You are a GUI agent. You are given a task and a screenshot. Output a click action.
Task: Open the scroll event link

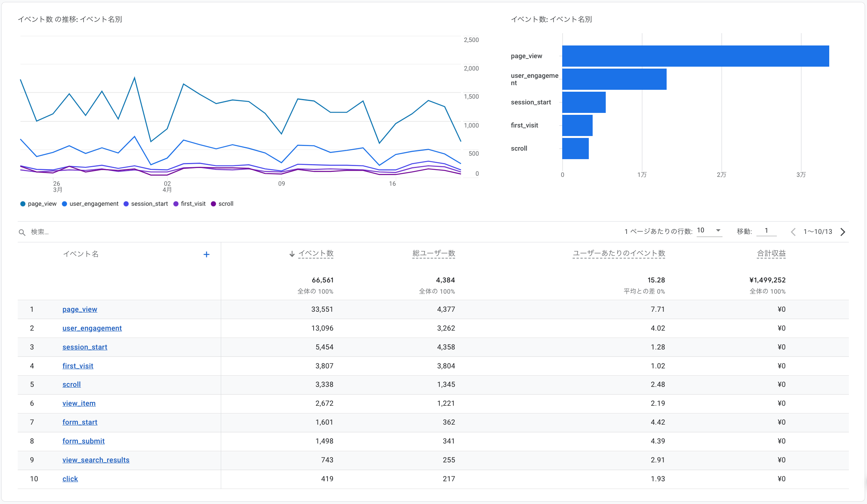[x=72, y=385]
